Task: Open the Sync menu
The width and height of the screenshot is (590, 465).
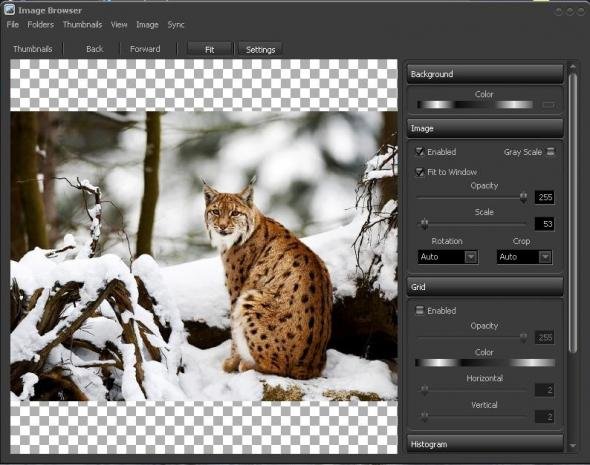Action: coord(176,25)
